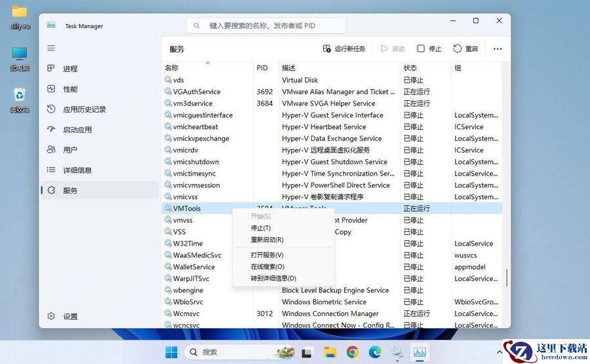Click the VMTools service gear icon
The height and width of the screenshot is (364, 590).
click(x=168, y=208)
